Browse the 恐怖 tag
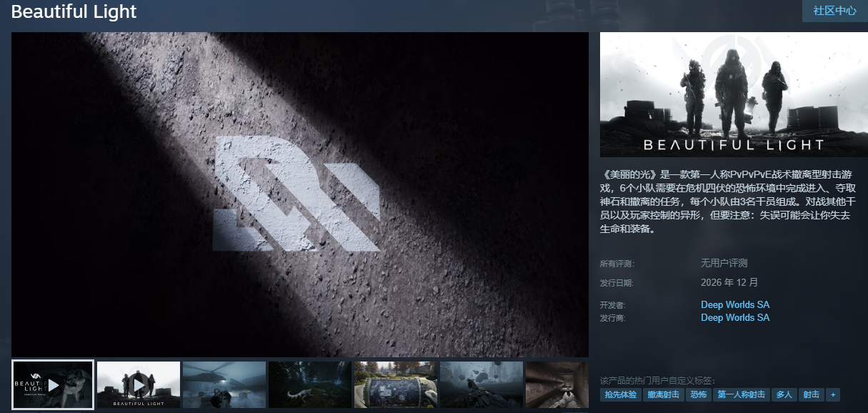The width and height of the screenshot is (868, 413). point(698,394)
